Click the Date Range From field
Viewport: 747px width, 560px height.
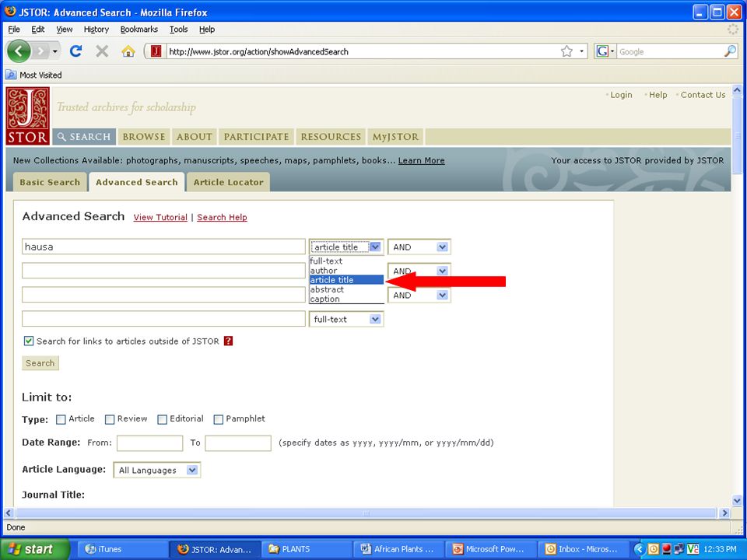point(149,443)
